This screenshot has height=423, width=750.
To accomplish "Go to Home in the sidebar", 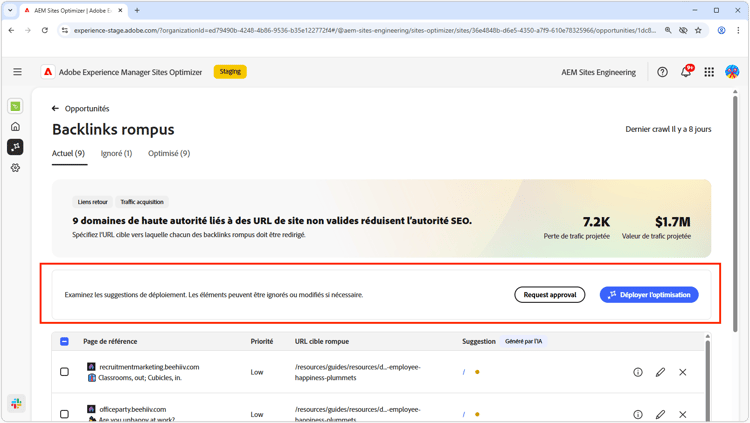I will [x=15, y=127].
